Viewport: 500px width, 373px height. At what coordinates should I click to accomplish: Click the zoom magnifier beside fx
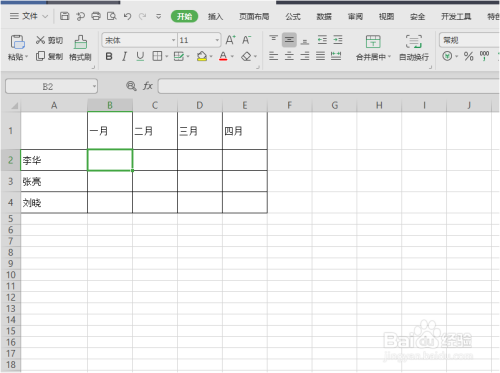point(131,86)
